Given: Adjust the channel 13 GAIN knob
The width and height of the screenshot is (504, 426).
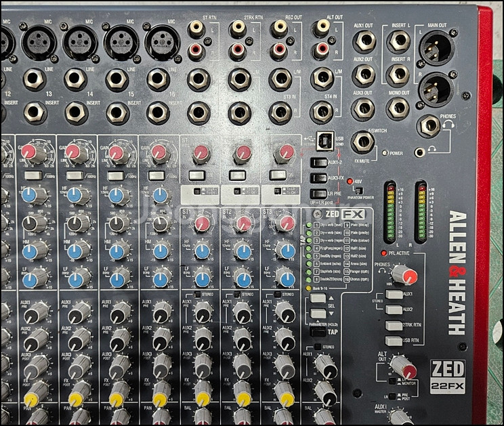Looking at the screenshot, I should pyautogui.click(x=34, y=153).
